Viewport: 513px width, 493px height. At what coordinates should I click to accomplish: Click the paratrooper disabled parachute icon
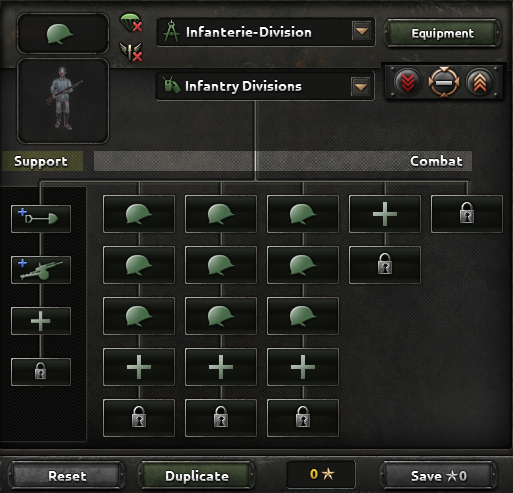pos(131,23)
